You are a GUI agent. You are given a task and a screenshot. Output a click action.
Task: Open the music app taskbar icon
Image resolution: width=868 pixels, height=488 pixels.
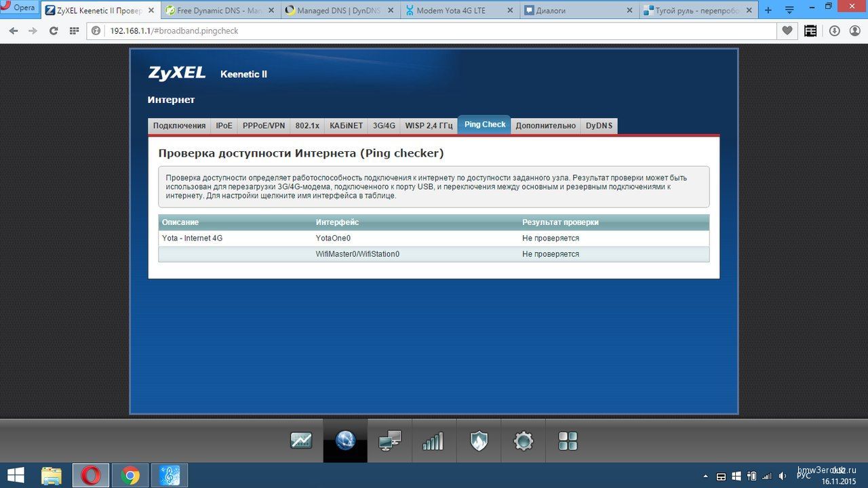[x=170, y=475]
